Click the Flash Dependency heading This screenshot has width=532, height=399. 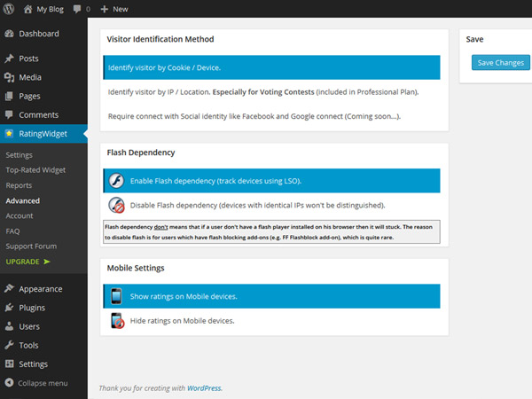[141, 153]
